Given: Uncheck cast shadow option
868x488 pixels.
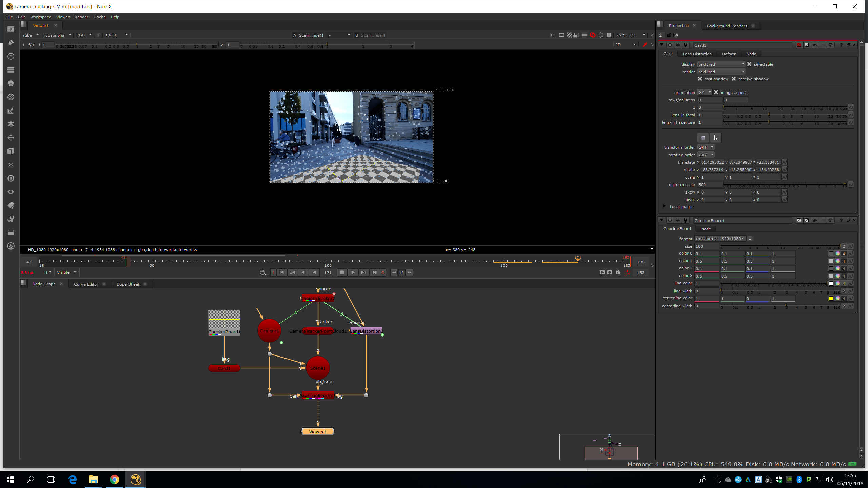Looking at the screenshot, I should coord(700,79).
